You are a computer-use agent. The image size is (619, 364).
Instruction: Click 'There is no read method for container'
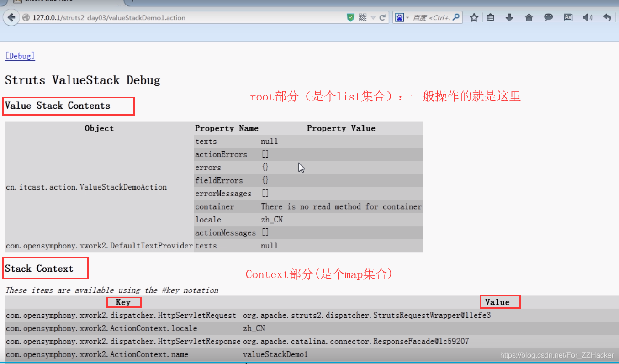[x=341, y=207]
